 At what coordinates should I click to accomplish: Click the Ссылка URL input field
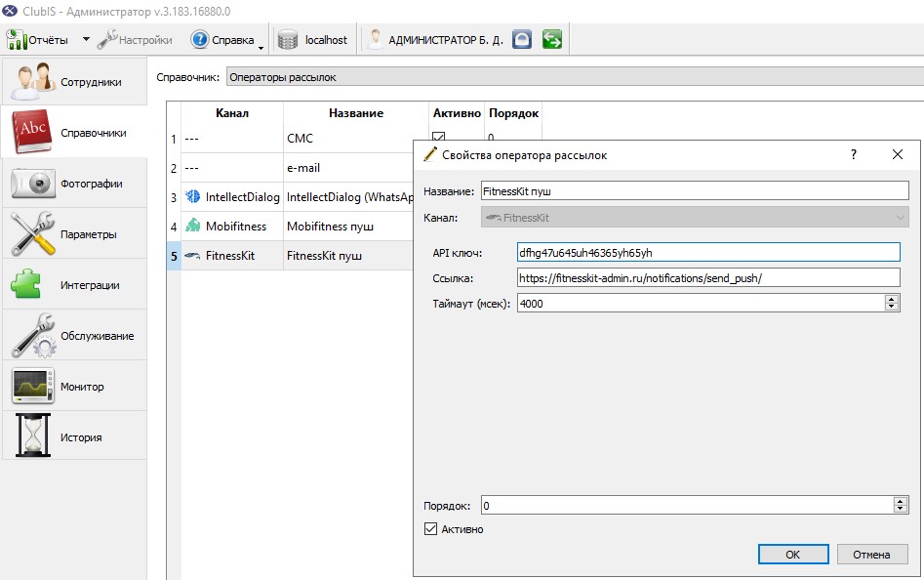tap(708, 277)
